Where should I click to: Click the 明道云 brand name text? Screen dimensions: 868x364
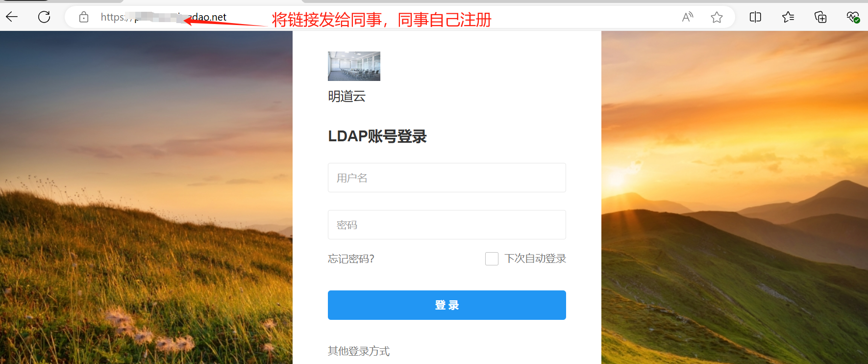click(347, 96)
